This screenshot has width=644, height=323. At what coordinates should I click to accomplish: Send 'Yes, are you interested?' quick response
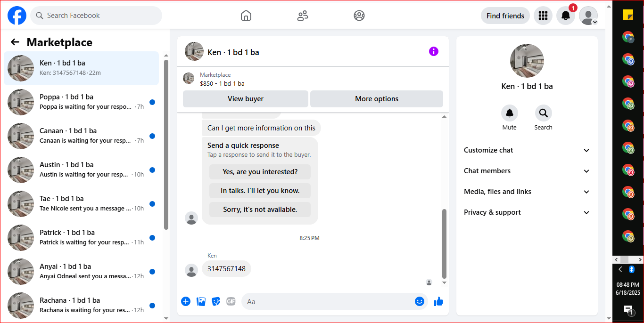coord(260,172)
